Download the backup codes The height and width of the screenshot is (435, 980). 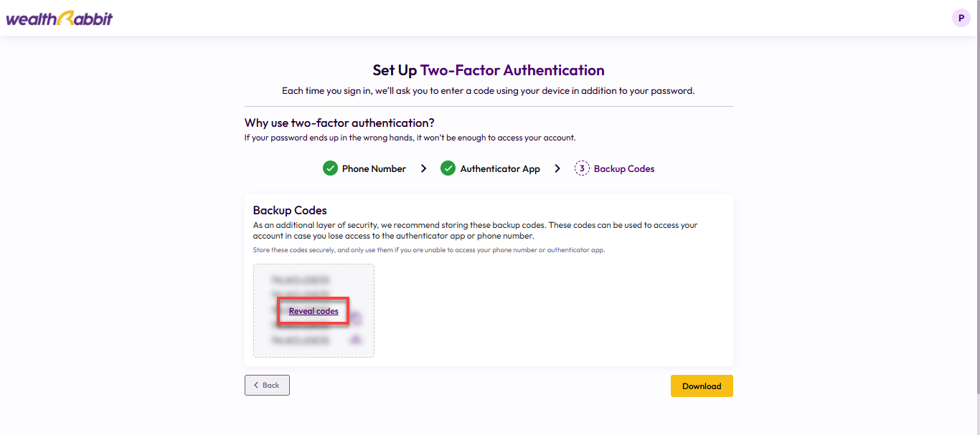(702, 386)
